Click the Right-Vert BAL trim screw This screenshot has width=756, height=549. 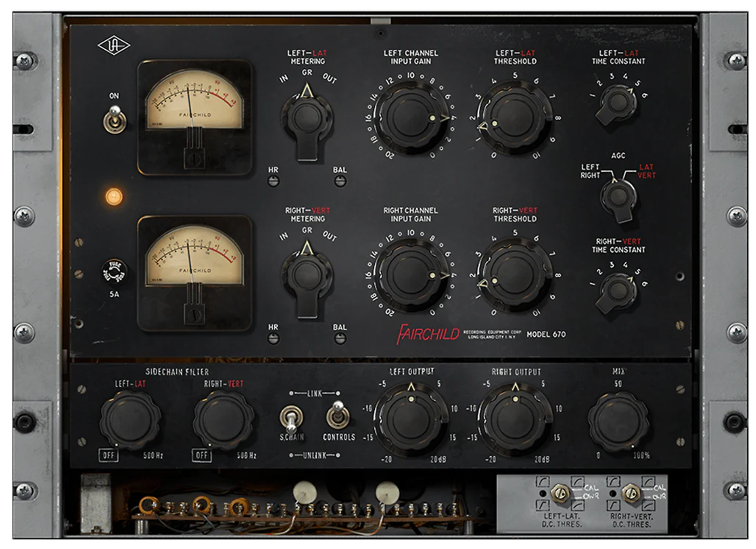[x=340, y=339]
